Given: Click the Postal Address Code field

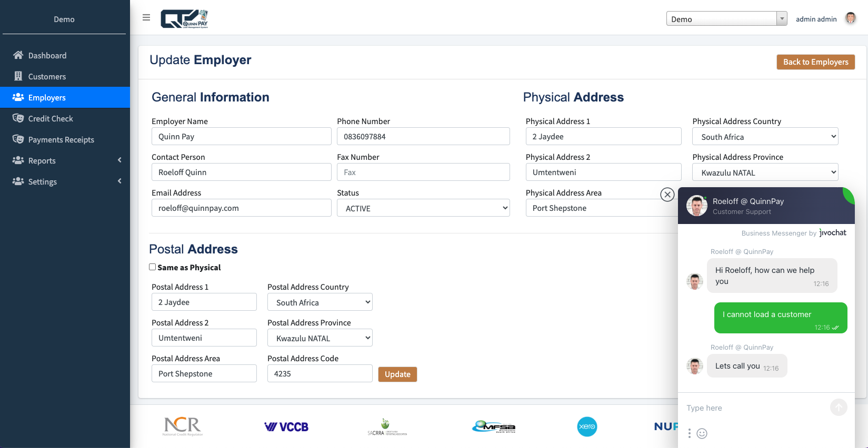Looking at the screenshot, I should pyautogui.click(x=320, y=373).
